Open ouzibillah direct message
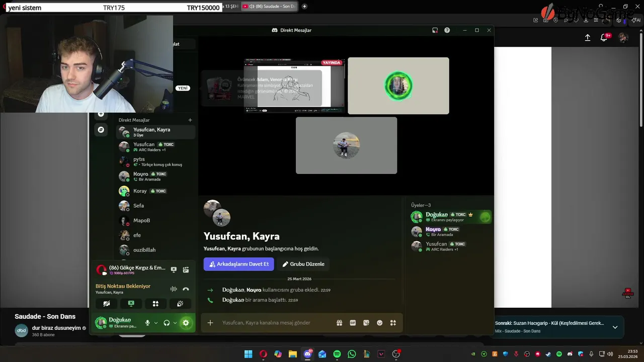The image size is (644, 362). [x=155, y=250]
